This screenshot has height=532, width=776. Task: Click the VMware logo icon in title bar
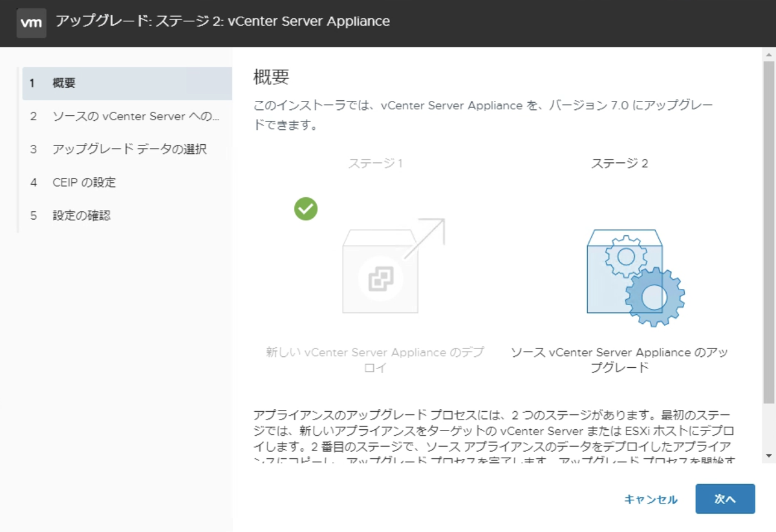pos(31,23)
